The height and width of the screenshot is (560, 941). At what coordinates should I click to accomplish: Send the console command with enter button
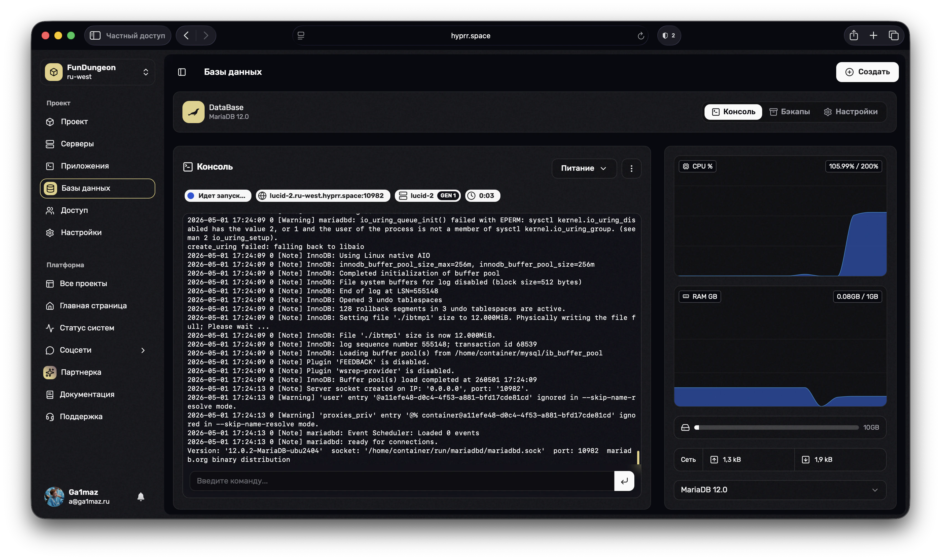pyautogui.click(x=624, y=481)
